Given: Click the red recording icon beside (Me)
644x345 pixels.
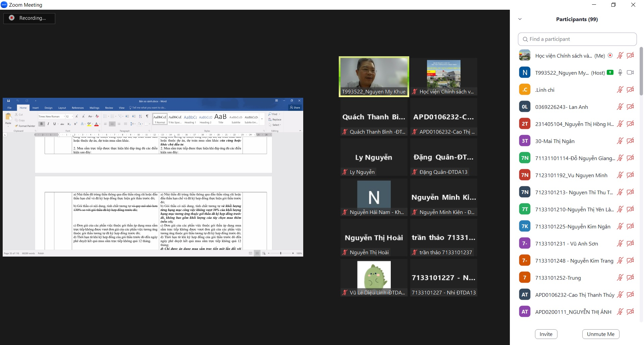Looking at the screenshot, I should click(x=610, y=56).
